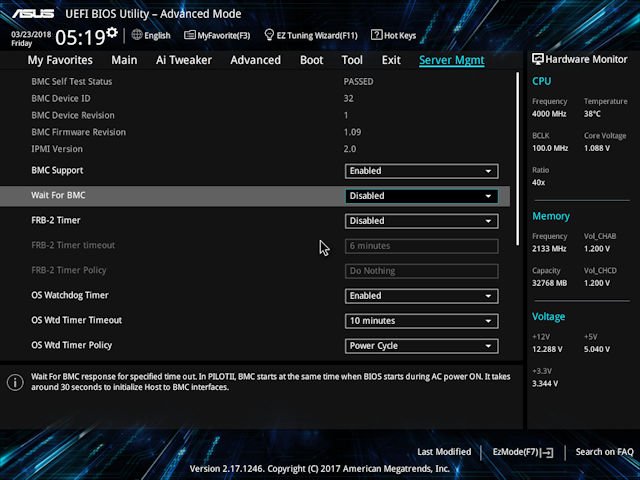Select the Server Mgmt tab
Viewport: 640px width, 480px height.
pyautogui.click(x=452, y=60)
